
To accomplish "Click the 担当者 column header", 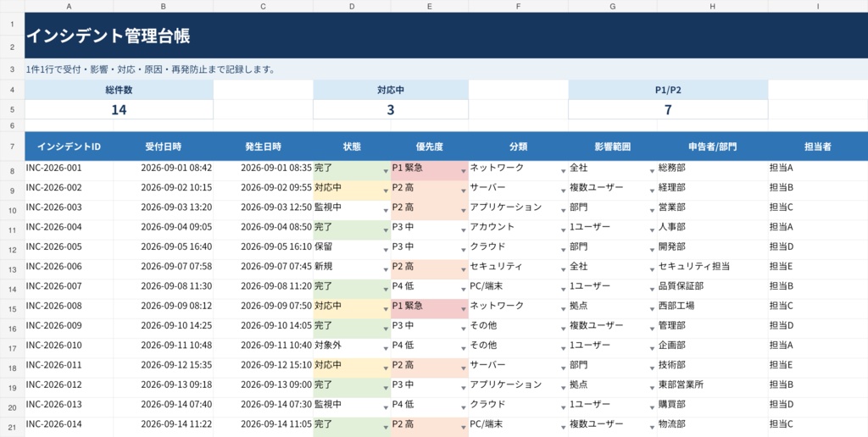I will click(818, 147).
